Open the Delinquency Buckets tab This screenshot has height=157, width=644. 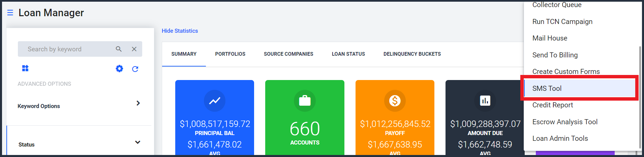(x=412, y=54)
